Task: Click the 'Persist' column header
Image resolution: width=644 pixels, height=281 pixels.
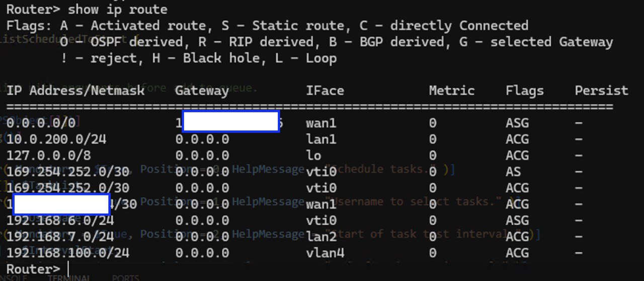Action: point(602,91)
